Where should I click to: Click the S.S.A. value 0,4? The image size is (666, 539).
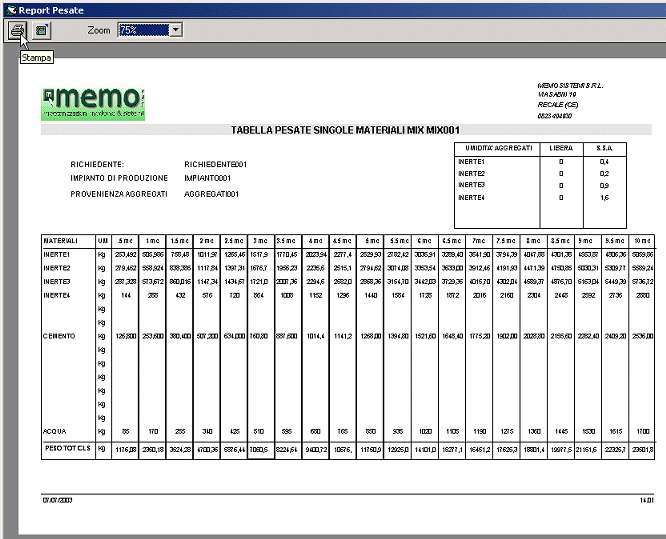point(604,162)
